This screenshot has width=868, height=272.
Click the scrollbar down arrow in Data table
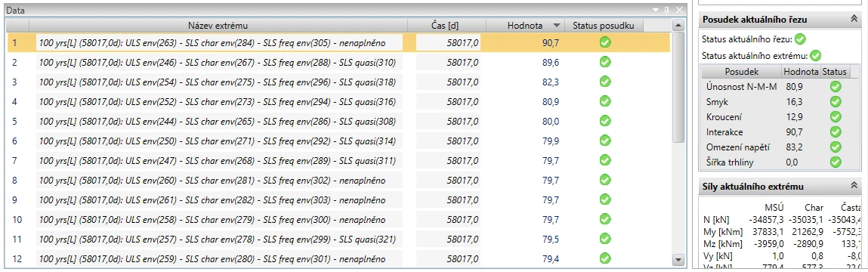[x=678, y=260]
